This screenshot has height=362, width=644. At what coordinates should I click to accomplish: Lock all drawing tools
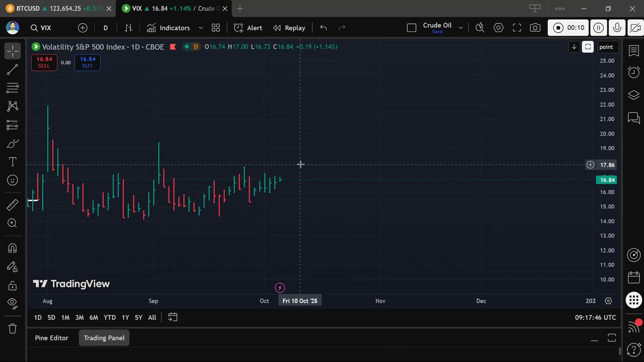(13, 286)
